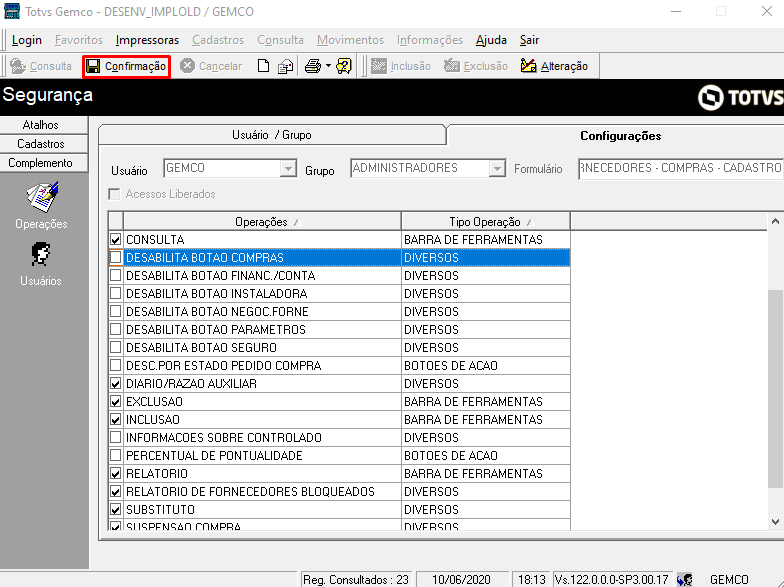Click the Vs.122.0.0.0-SP3.00.17 version status

coord(611,580)
